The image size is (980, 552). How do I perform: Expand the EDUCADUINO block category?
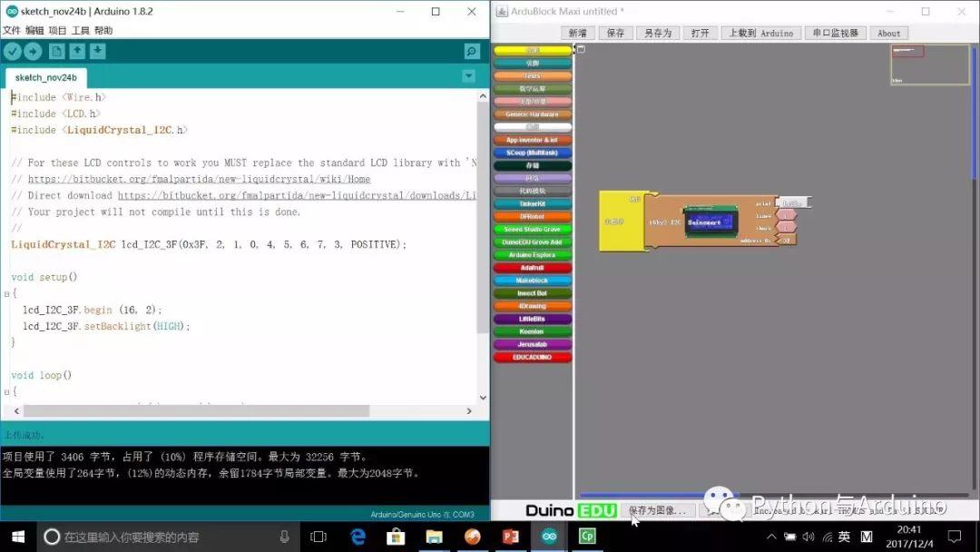(532, 358)
